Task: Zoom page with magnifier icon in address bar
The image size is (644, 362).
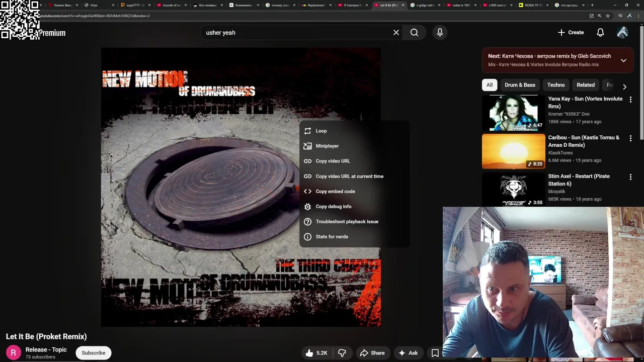Action: (x=600, y=16)
